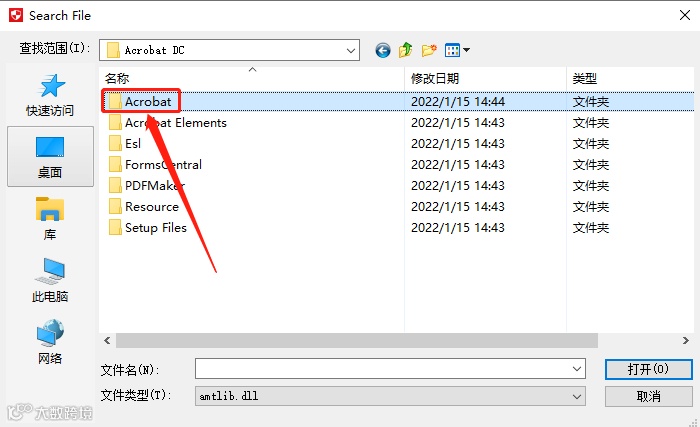700x427 pixels.
Task: Go back using the blue arrow icon
Action: (383, 50)
